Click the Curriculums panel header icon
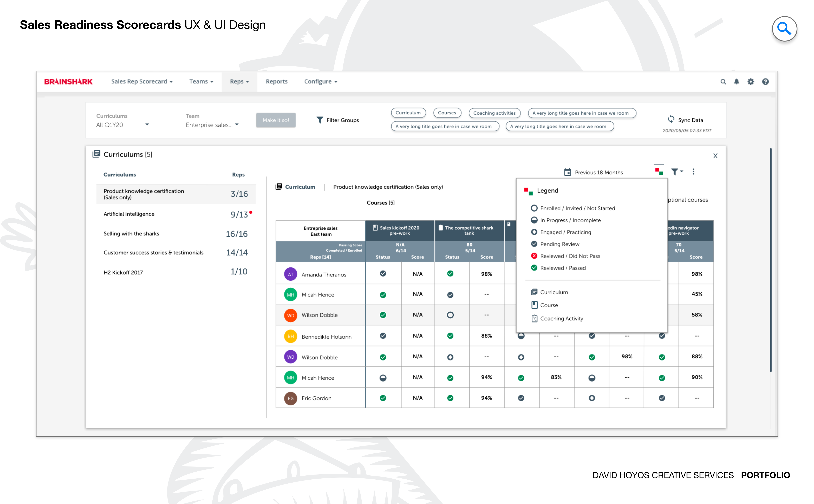This screenshot has height=504, width=814. coord(96,154)
